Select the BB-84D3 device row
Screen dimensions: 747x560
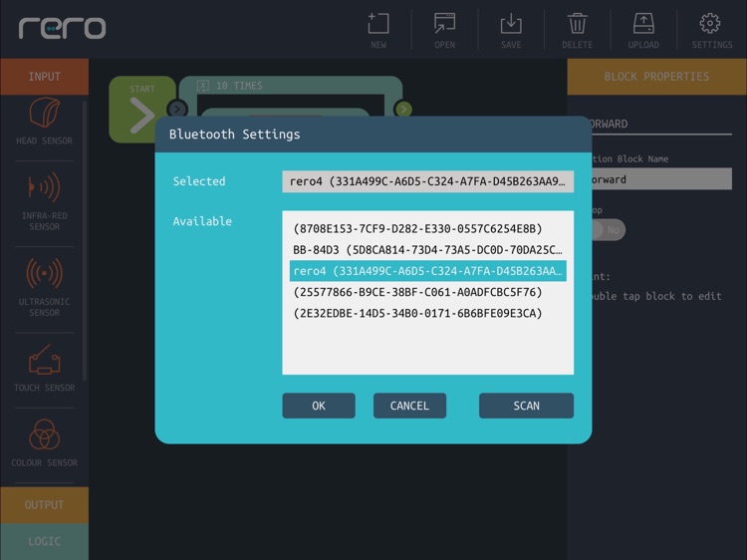(x=428, y=250)
